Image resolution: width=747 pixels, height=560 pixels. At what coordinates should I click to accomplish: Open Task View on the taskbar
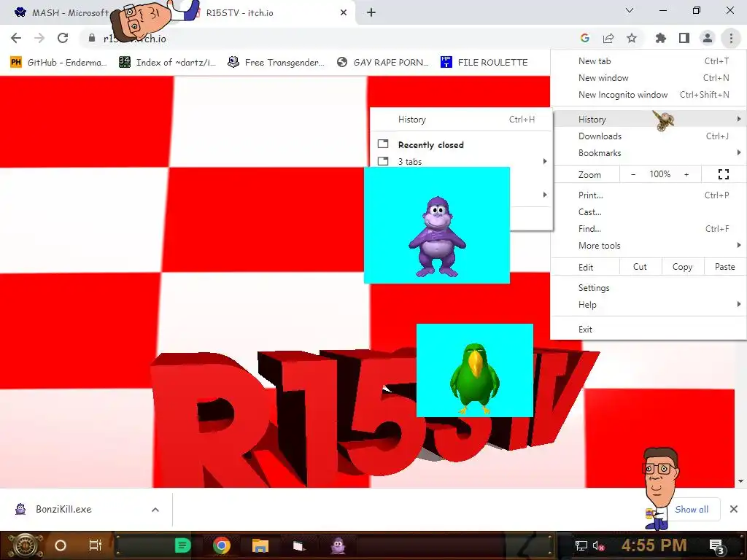pyautogui.click(x=96, y=545)
